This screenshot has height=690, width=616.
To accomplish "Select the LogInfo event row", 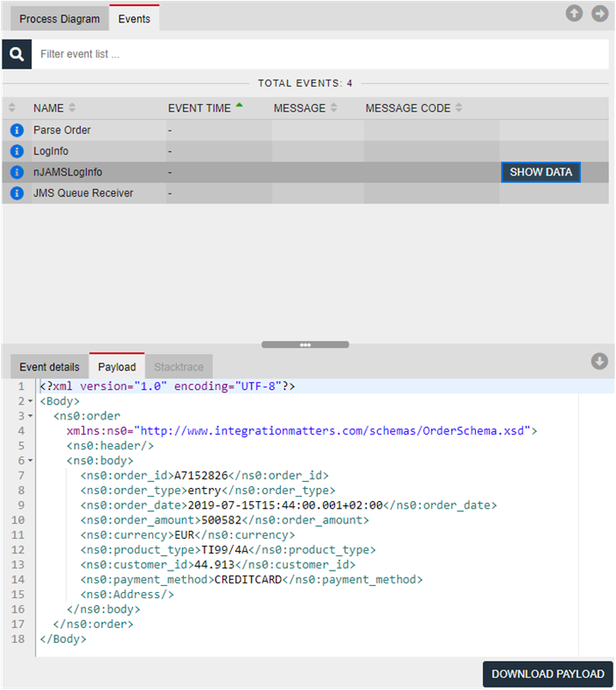I will [x=305, y=151].
